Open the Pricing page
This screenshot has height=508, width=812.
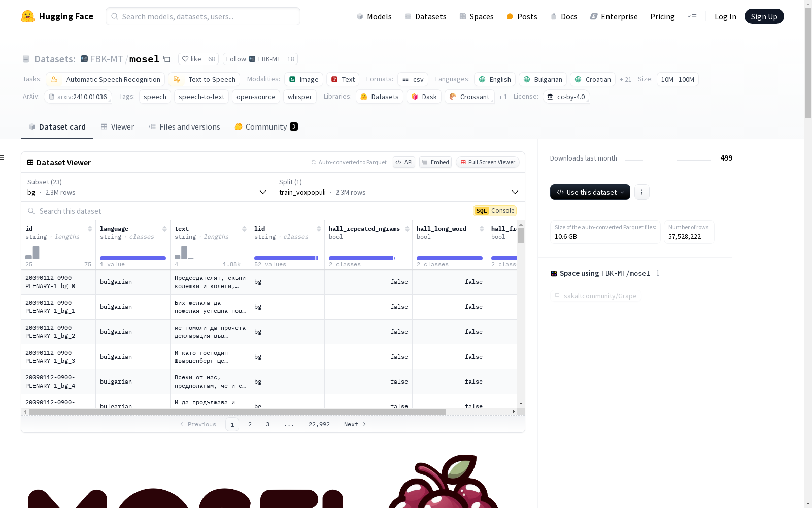click(x=662, y=16)
